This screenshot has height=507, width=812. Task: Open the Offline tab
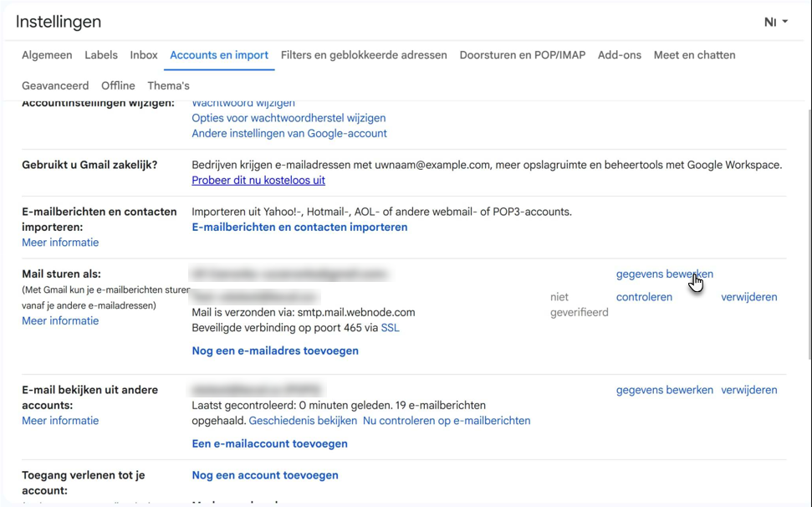(x=118, y=85)
